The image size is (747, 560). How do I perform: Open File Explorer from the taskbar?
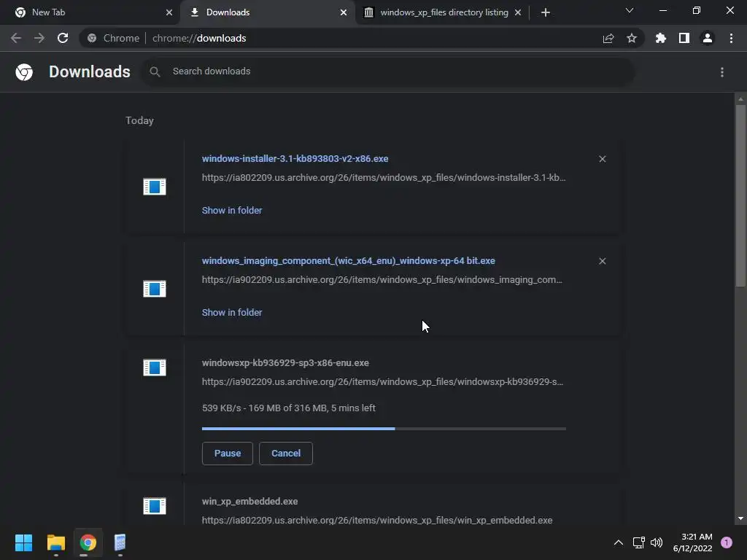point(55,542)
